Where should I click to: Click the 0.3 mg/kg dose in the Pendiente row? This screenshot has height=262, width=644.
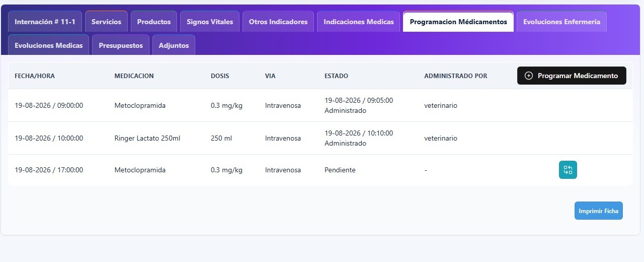pyautogui.click(x=226, y=170)
